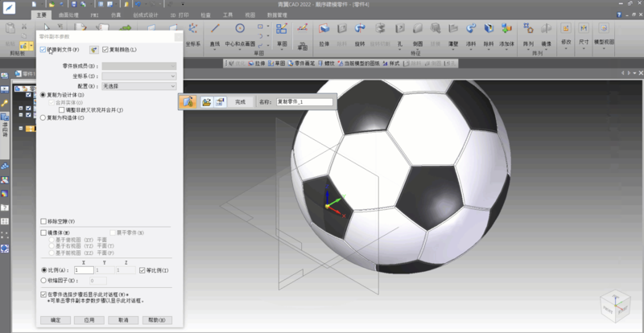Click the orange highlighted step icon in floating toolbar
Viewport: 644px width, 333px height.
click(x=188, y=102)
